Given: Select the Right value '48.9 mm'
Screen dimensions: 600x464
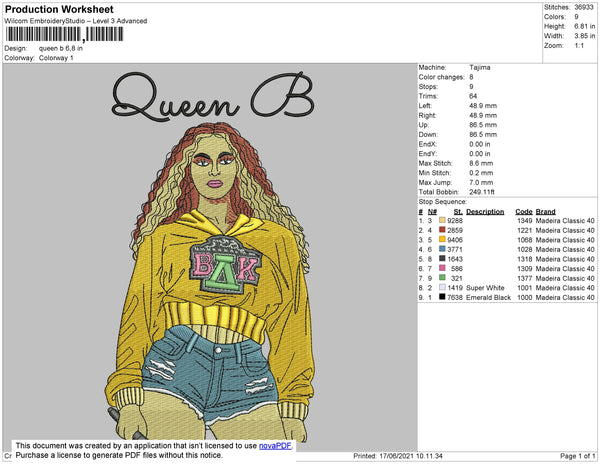Looking at the screenshot, I should pyautogui.click(x=483, y=115).
